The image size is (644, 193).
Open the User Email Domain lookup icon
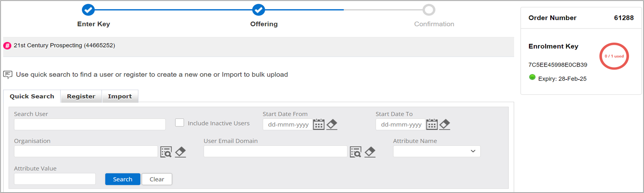pos(355,152)
